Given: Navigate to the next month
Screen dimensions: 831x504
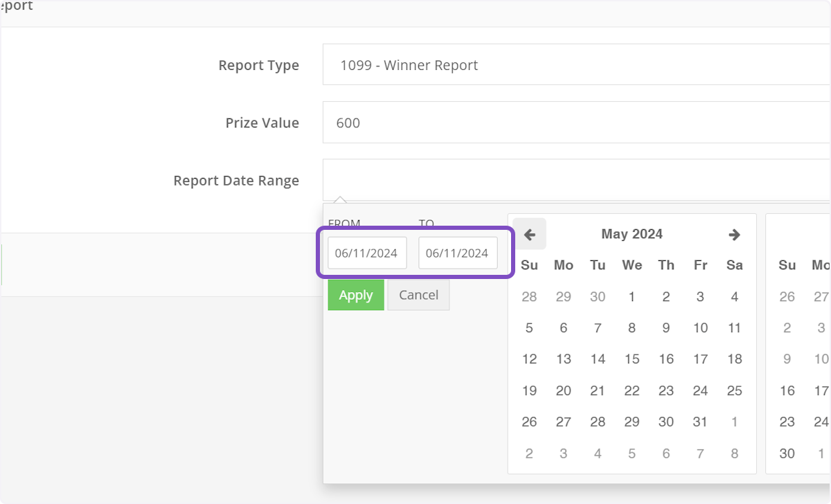Looking at the screenshot, I should (x=733, y=234).
